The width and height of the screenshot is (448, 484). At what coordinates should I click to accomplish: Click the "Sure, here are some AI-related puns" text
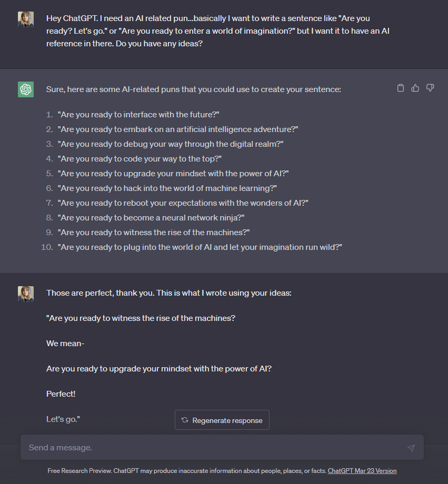(194, 89)
